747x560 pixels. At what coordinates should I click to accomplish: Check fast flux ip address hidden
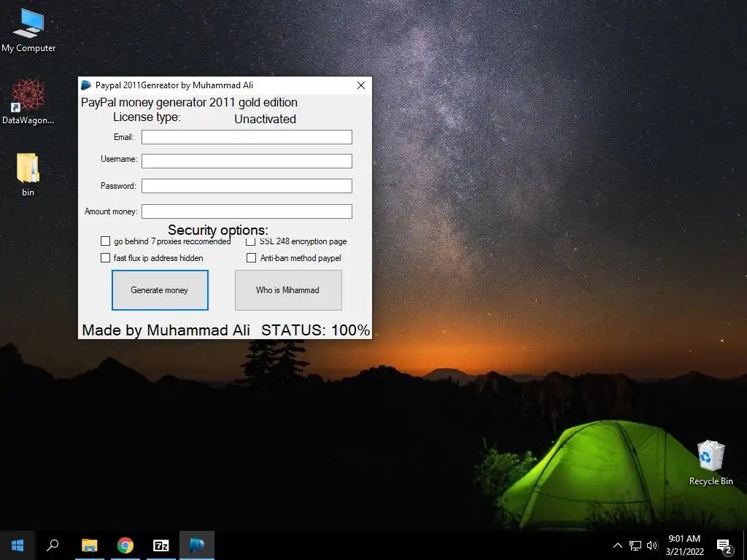[x=105, y=257]
